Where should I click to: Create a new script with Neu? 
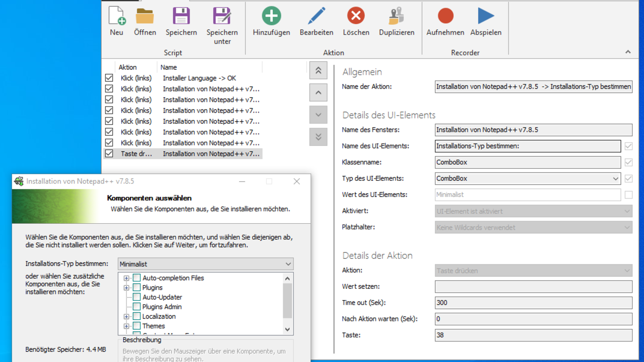(x=116, y=21)
